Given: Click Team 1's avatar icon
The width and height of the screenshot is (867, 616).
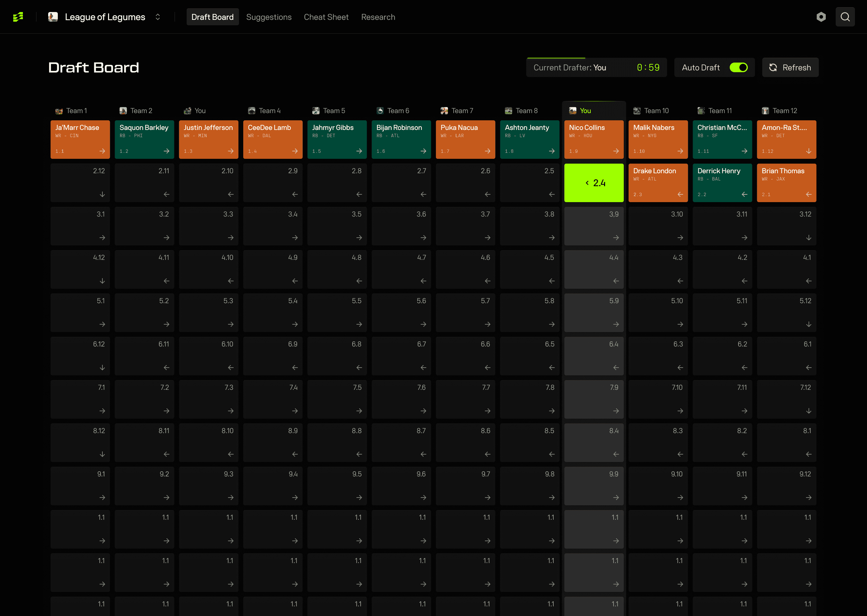Looking at the screenshot, I should [59, 110].
